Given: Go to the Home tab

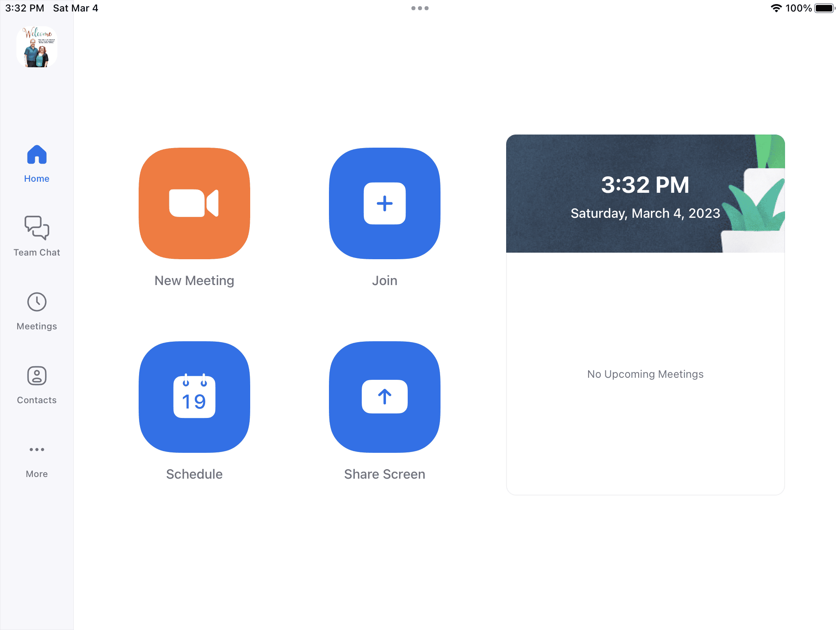Looking at the screenshot, I should [37, 164].
